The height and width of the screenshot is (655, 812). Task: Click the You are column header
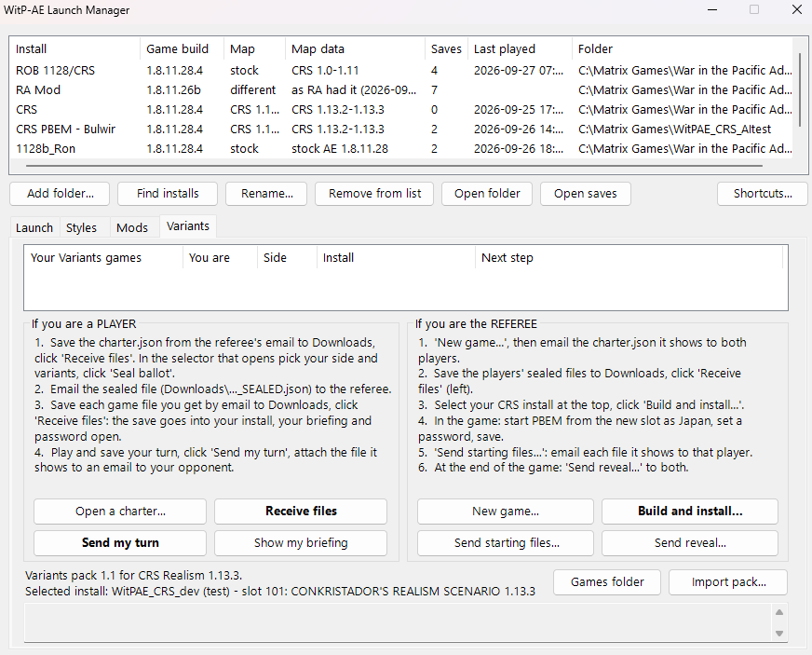tap(220, 258)
